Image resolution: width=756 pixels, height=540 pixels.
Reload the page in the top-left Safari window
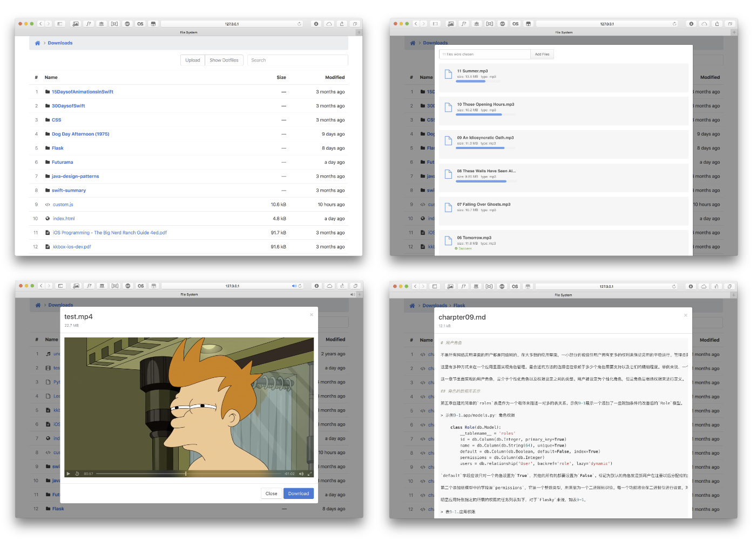point(299,24)
